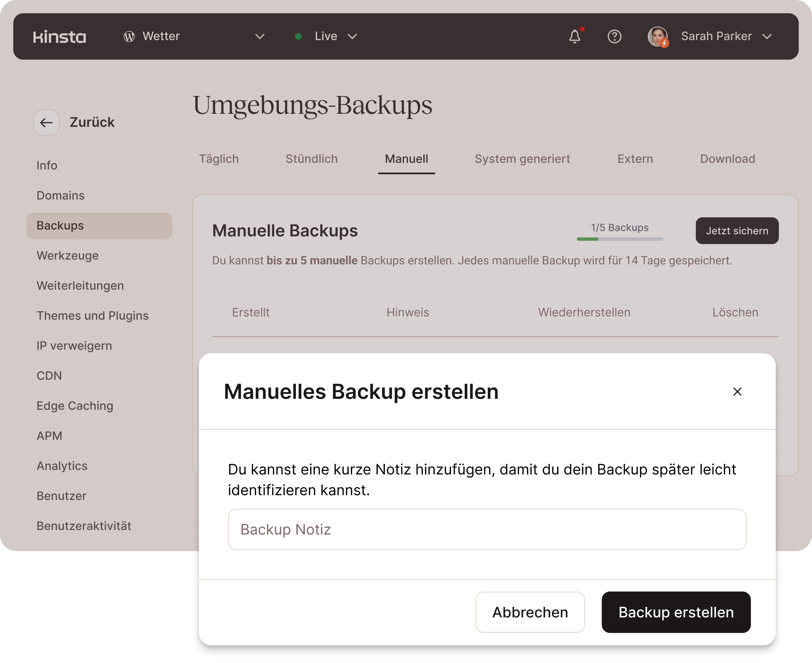
Task: Open the help question mark icon
Action: point(614,37)
